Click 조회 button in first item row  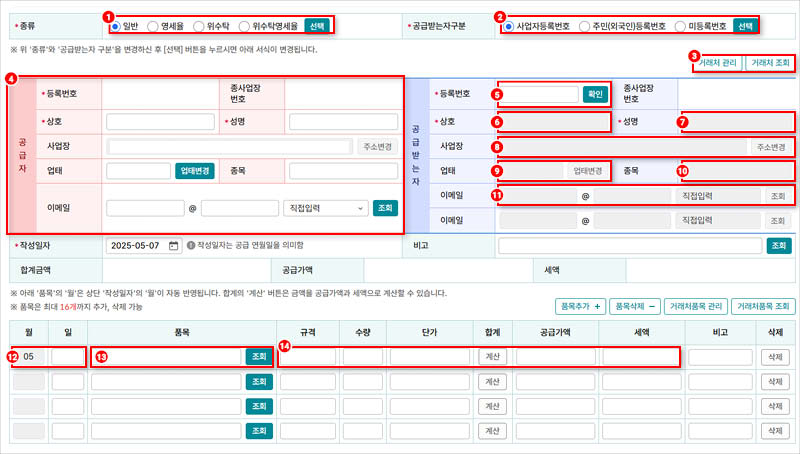(x=259, y=357)
